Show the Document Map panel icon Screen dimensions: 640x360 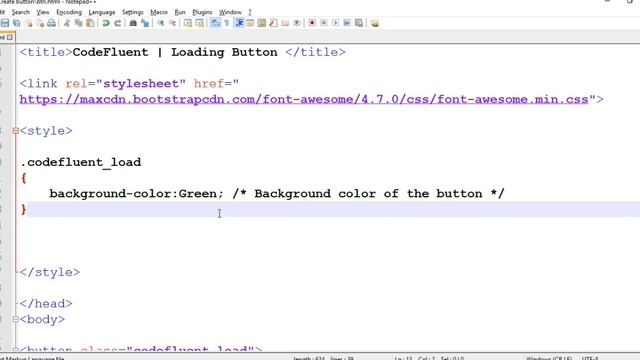click(262, 23)
